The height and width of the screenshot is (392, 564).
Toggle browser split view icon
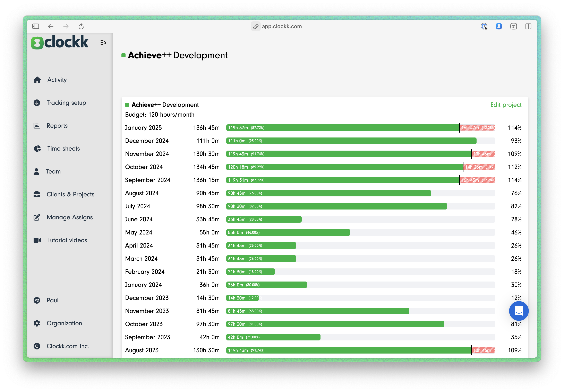click(x=528, y=26)
